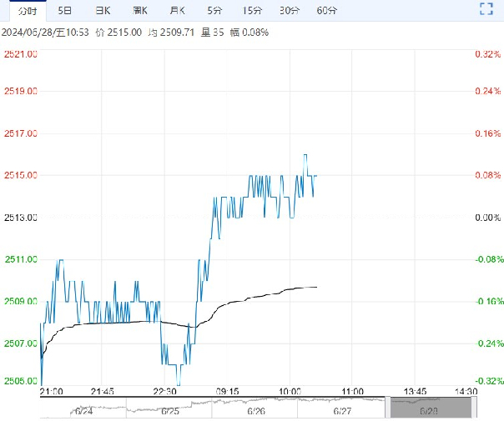
Task: Click the 0.00% percentage axis label
Action: tap(486, 218)
